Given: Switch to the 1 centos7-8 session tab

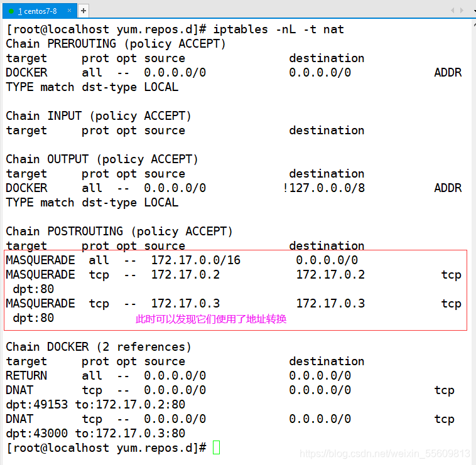Looking at the screenshot, I should [x=40, y=11].
